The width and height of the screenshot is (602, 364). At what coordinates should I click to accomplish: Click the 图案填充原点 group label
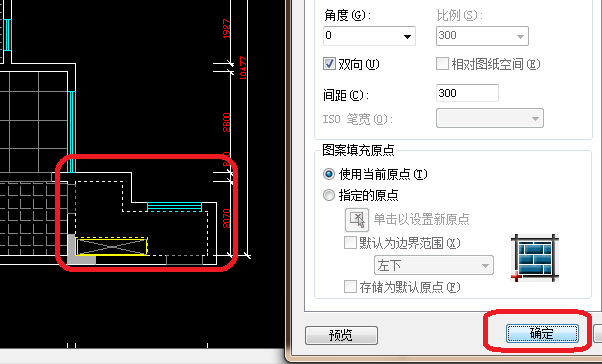point(358,150)
